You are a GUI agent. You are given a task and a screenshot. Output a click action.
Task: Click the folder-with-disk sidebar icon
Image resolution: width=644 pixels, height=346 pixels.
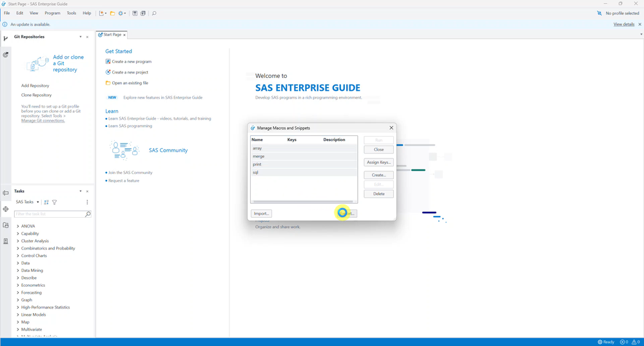pos(6,225)
